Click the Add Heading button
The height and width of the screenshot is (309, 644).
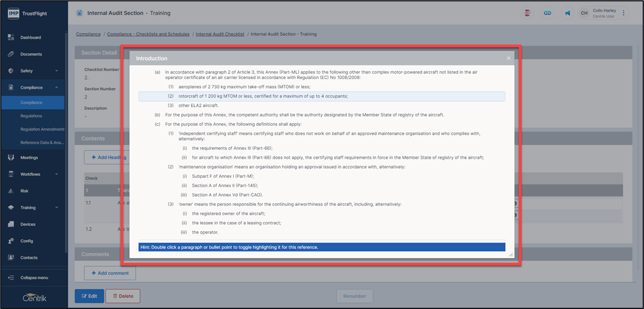[107, 157]
